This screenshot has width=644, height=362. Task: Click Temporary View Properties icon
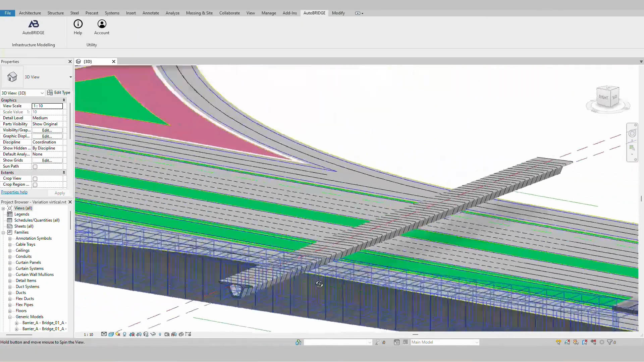pyautogui.click(x=167, y=334)
